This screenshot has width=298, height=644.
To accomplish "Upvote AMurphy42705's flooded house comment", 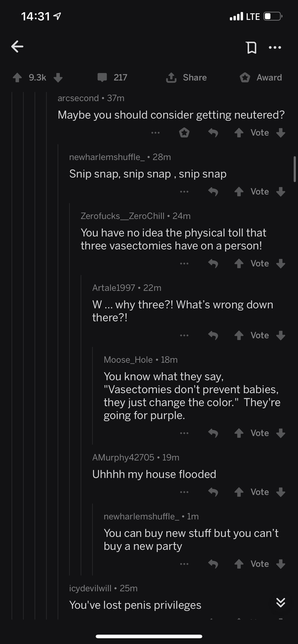I will point(239,492).
